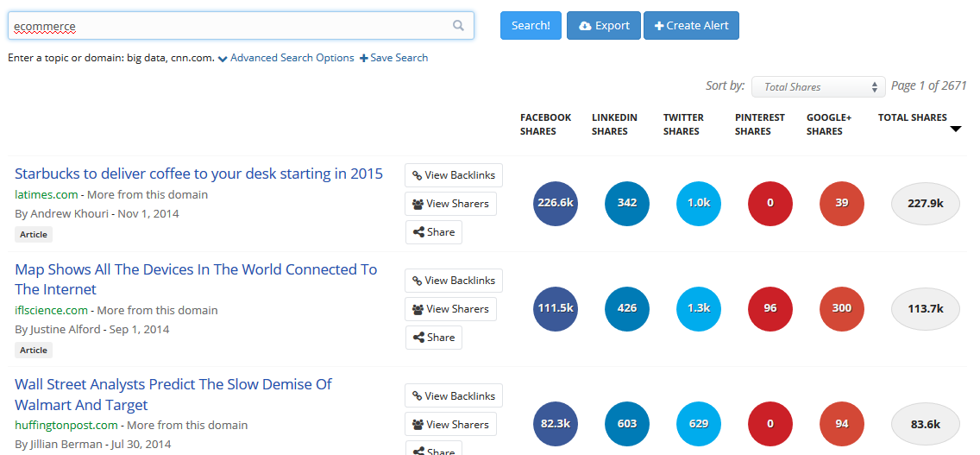Open the Sort by Total Shares dropdown
This screenshot has width=980, height=455.
coord(818,87)
